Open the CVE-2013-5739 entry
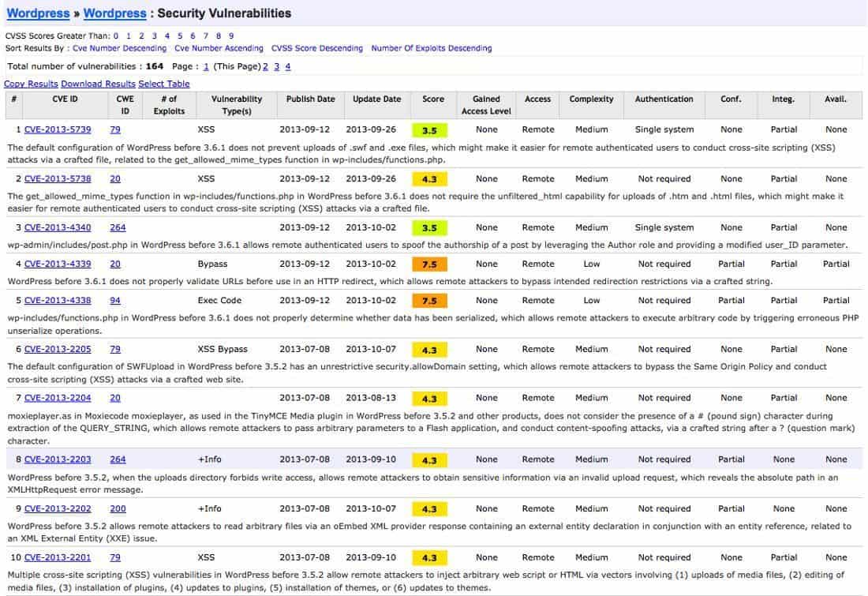Image resolution: width=868 pixels, height=596 pixels. coord(58,129)
